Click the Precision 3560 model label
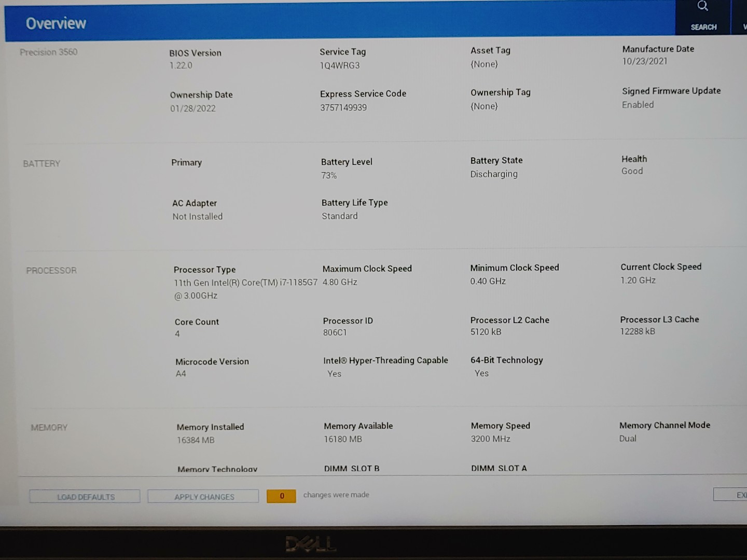The height and width of the screenshot is (560, 747). pos(48,52)
